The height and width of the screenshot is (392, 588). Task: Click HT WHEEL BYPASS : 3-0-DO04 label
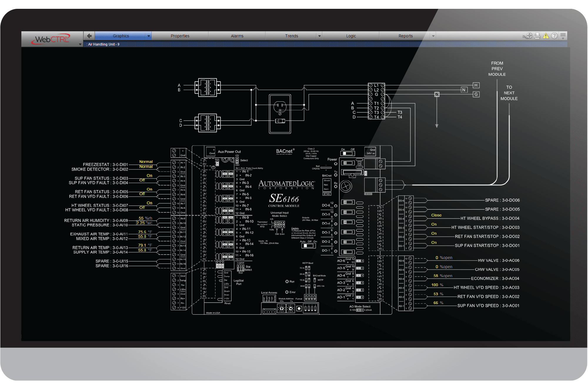coord(490,218)
